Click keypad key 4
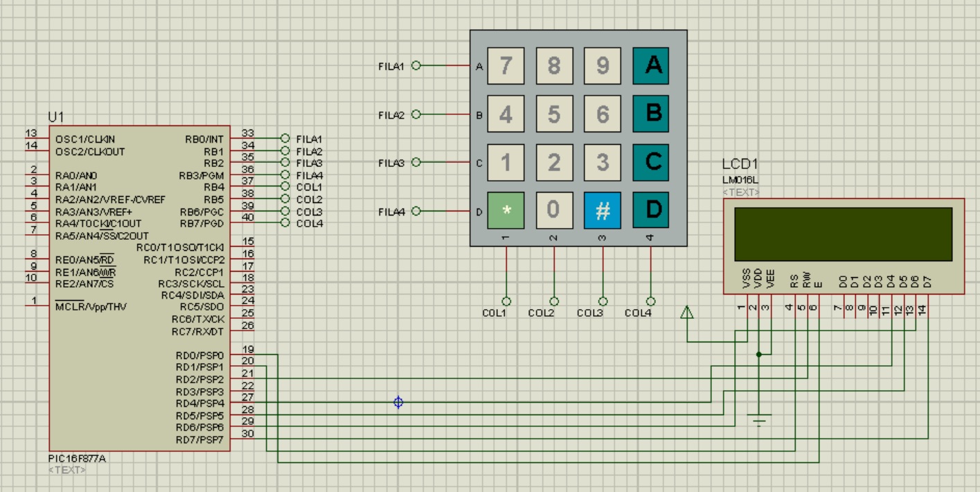Viewport: 980px width, 492px height. click(506, 114)
